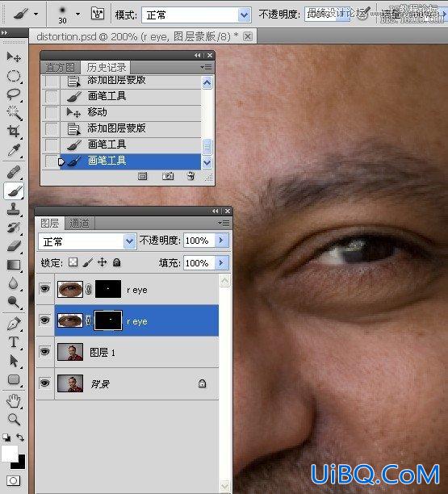Hide the selected r eye layer

tap(44, 320)
